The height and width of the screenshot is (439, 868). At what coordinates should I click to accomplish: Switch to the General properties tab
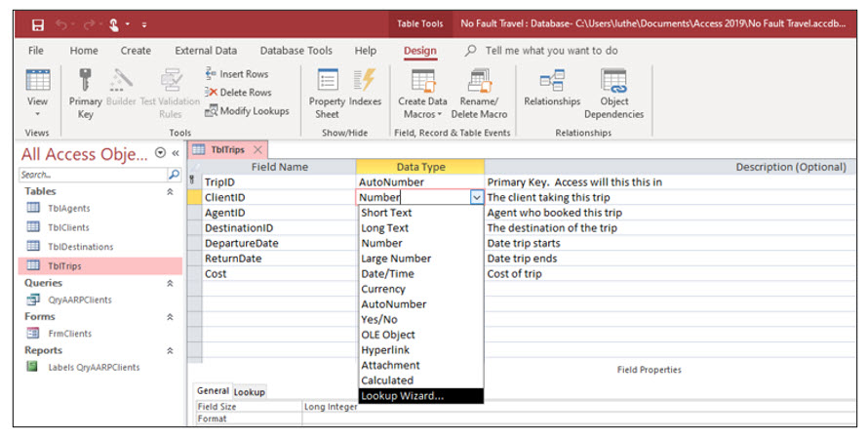point(213,391)
